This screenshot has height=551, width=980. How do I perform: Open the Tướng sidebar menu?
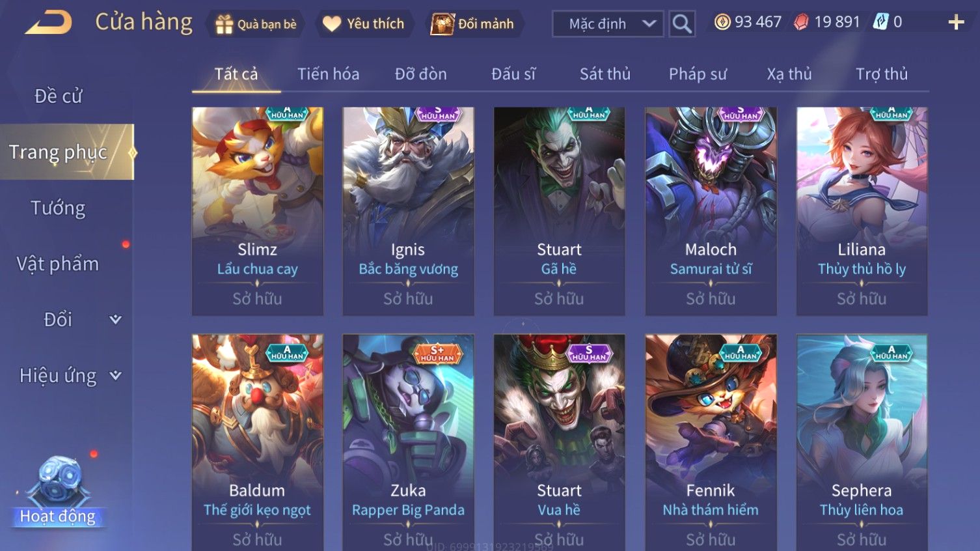[59, 208]
